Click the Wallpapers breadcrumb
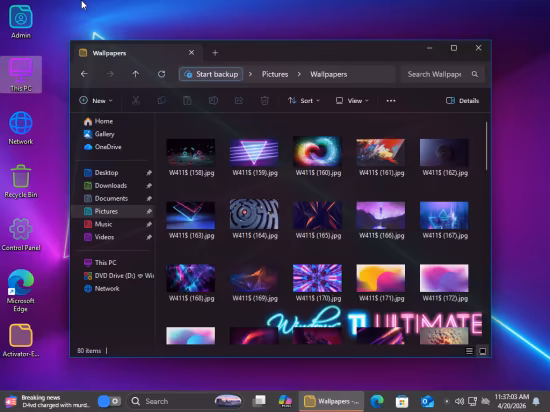Image resolution: width=550 pixels, height=412 pixels. [329, 74]
